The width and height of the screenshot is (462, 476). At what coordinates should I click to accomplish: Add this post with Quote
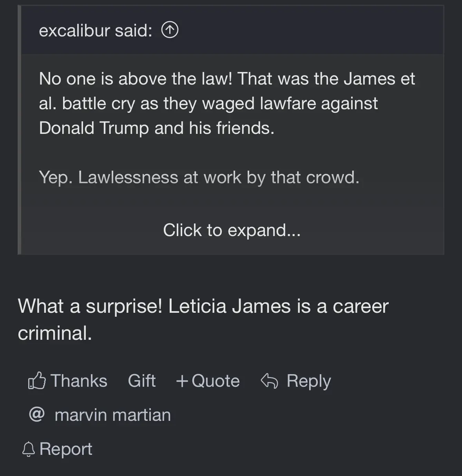click(x=208, y=380)
